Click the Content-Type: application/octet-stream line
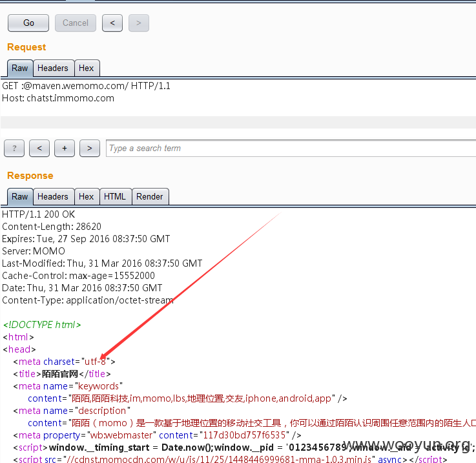Image resolution: width=476 pixels, height=463 pixels. [88, 300]
